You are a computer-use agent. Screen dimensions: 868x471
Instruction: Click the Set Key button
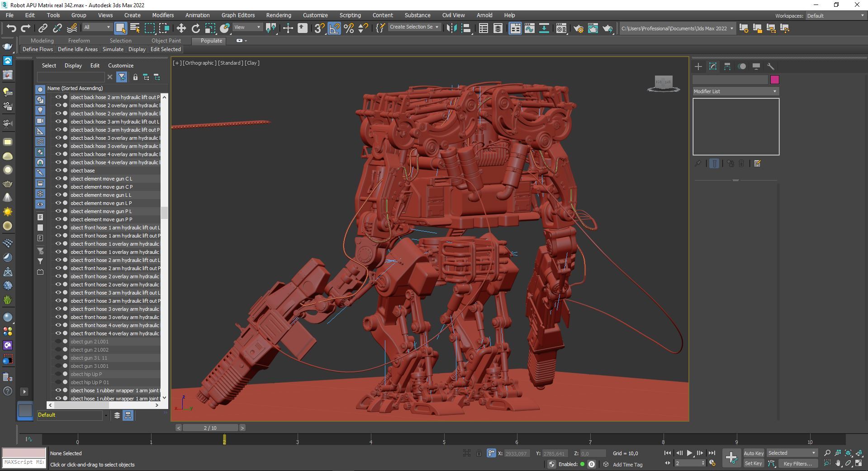(x=753, y=463)
